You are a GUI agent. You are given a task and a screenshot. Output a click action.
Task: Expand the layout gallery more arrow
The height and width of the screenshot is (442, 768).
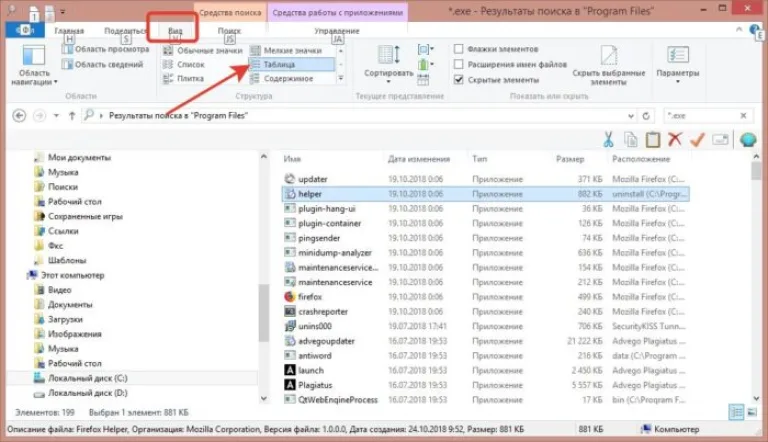pos(340,78)
